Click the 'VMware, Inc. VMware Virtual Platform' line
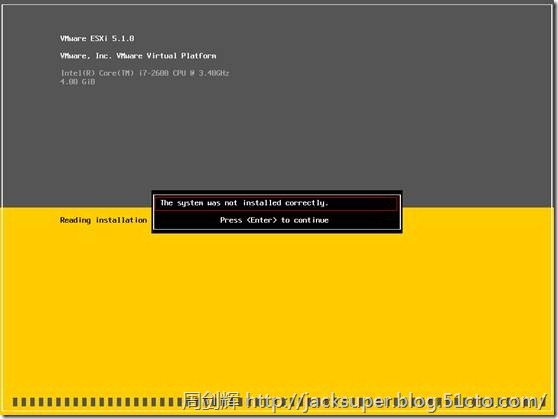558x419 pixels. click(138, 56)
